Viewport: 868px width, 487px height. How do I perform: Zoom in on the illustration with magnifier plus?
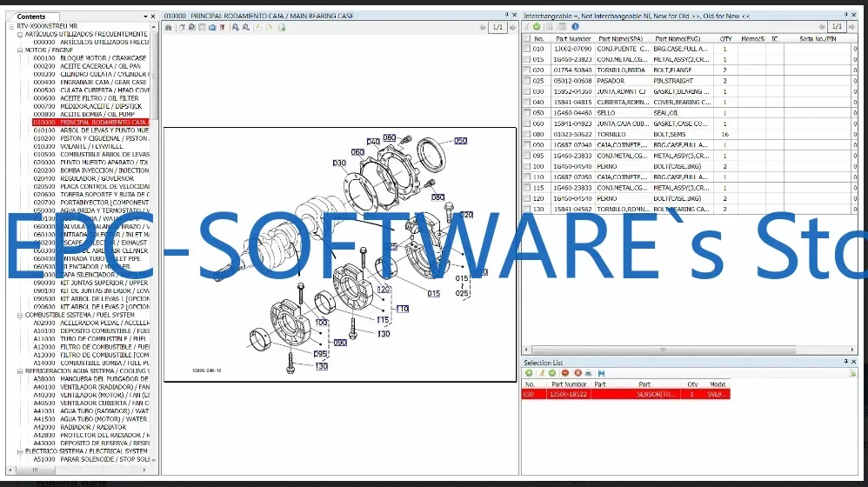[x=236, y=28]
